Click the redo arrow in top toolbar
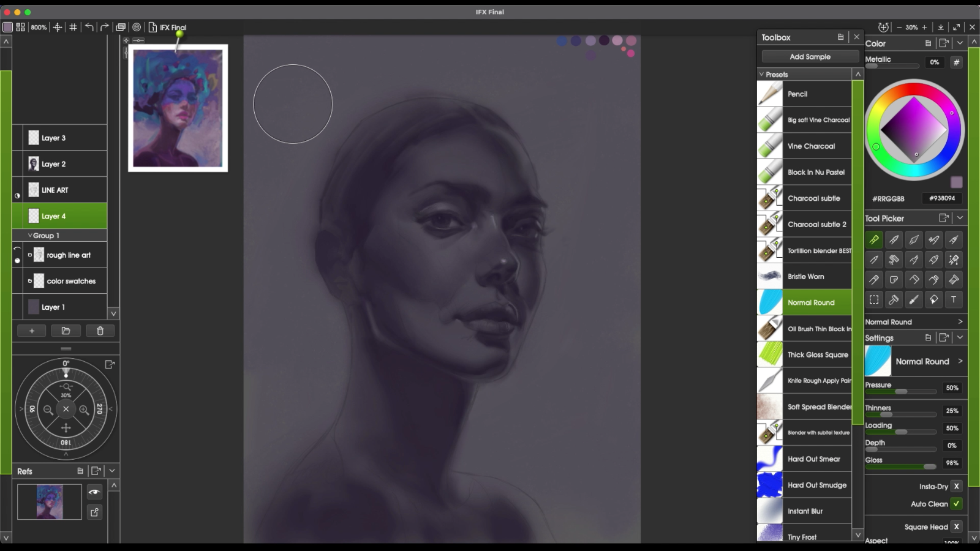 105,27
